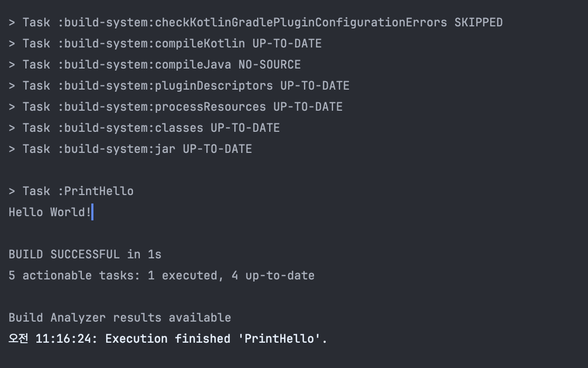Click the build-system:classes task line
588x368 pixels.
point(144,128)
